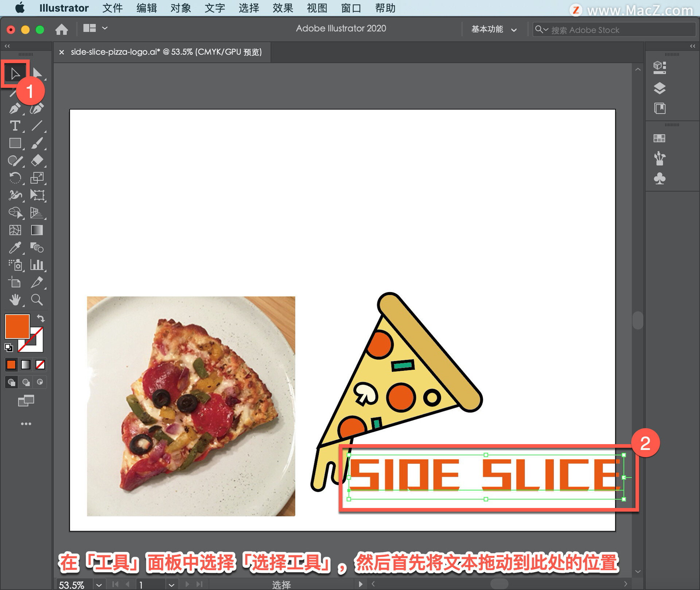Select the Artboard tool
The image size is (700, 590).
click(x=15, y=283)
